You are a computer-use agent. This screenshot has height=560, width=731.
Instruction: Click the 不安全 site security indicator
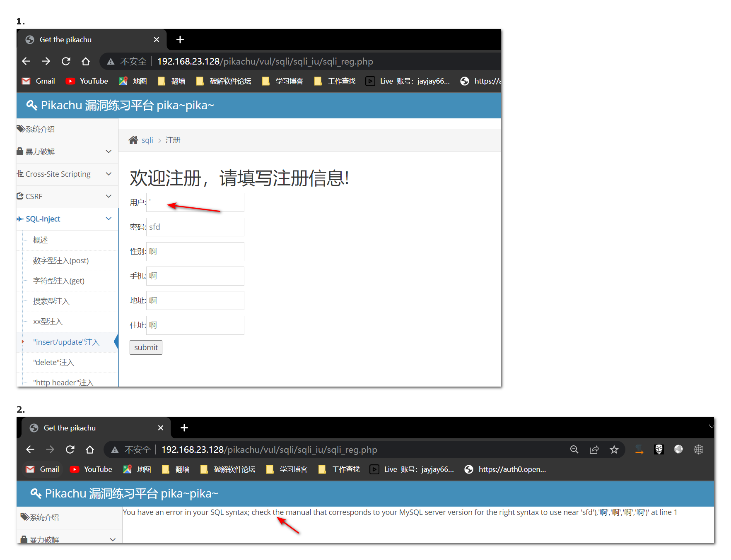(x=133, y=61)
